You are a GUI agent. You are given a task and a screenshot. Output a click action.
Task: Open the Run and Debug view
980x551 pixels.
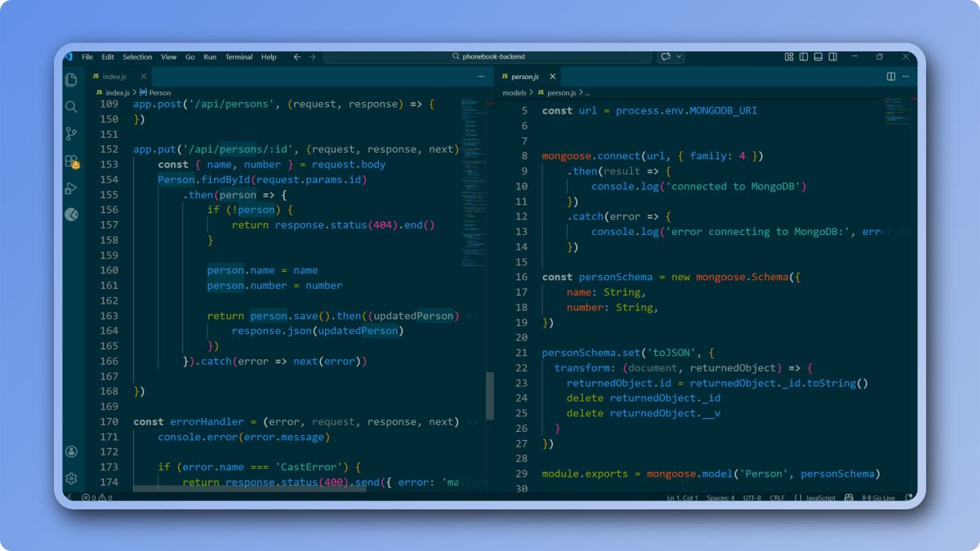click(71, 189)
